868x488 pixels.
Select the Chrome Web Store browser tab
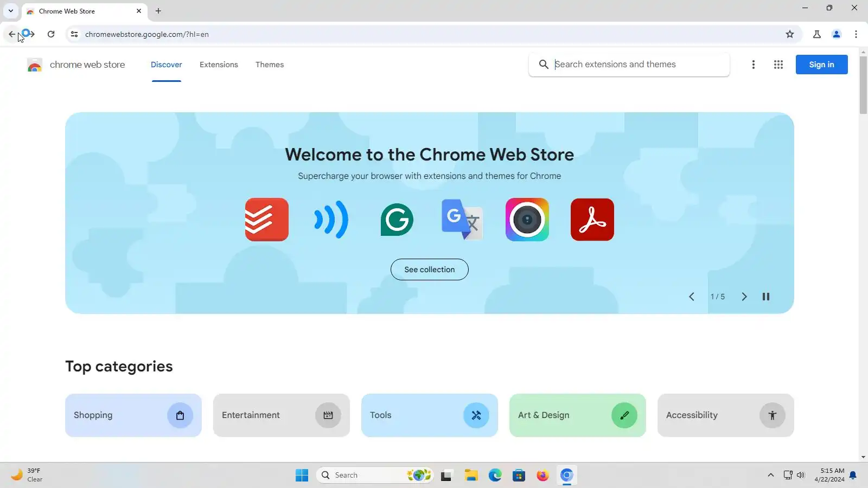coord(84,11)
